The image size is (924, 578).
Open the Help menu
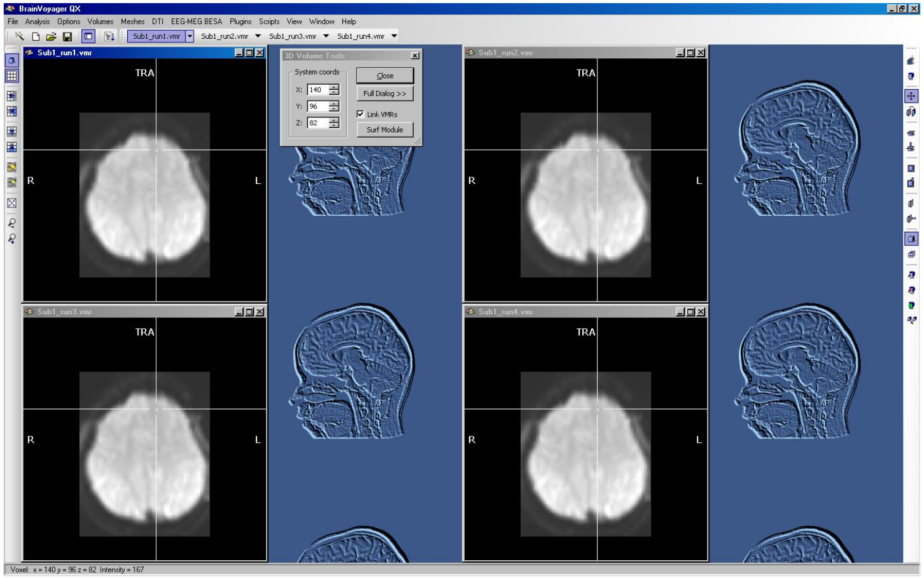point(349,22)
